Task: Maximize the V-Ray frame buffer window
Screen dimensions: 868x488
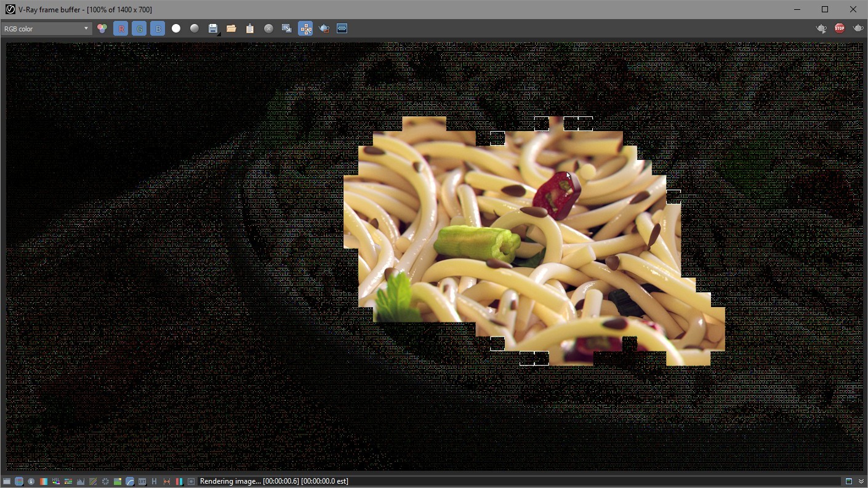Action: click(825, 9)
